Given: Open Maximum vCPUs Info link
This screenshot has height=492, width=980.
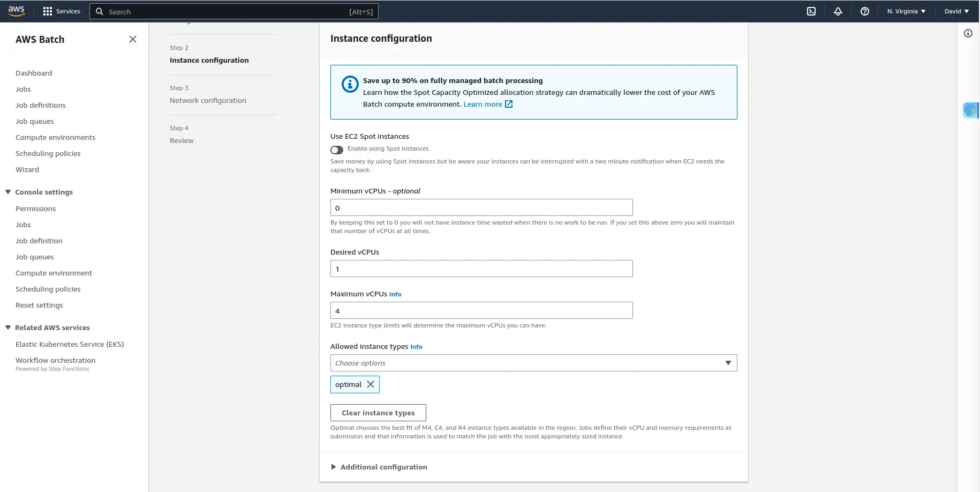Looking at the screenshot, I should (x=395, y=294).
